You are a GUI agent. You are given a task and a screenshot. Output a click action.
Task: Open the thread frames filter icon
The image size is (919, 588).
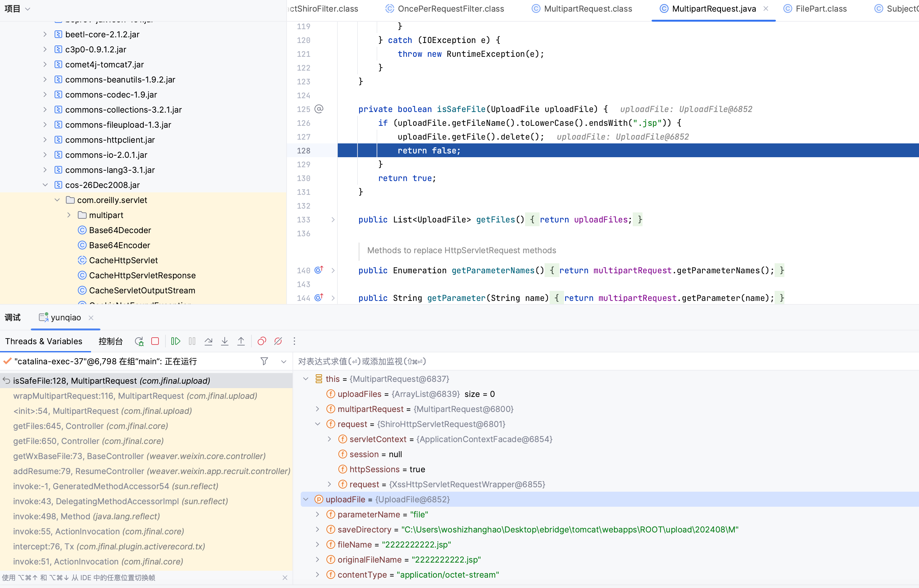pos(264,361)
